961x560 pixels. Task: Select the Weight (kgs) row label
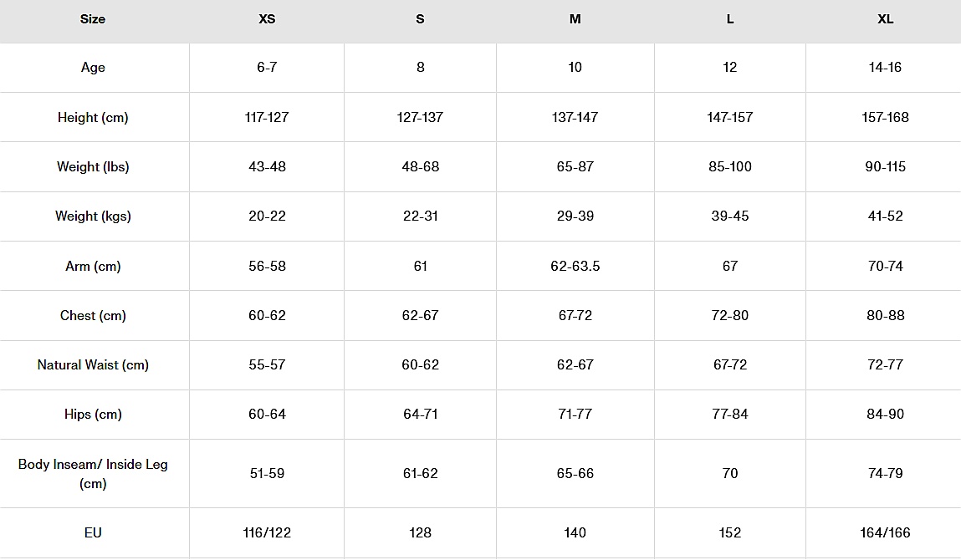93,216
